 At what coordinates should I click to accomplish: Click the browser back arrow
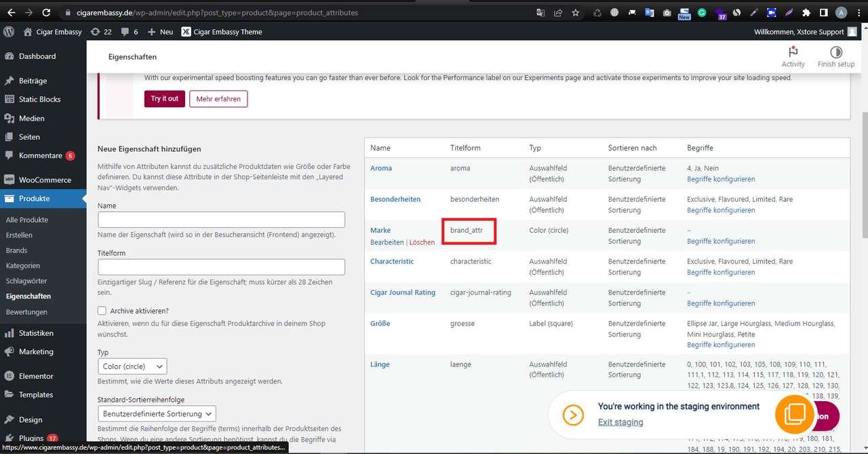[x=12, y=12]
